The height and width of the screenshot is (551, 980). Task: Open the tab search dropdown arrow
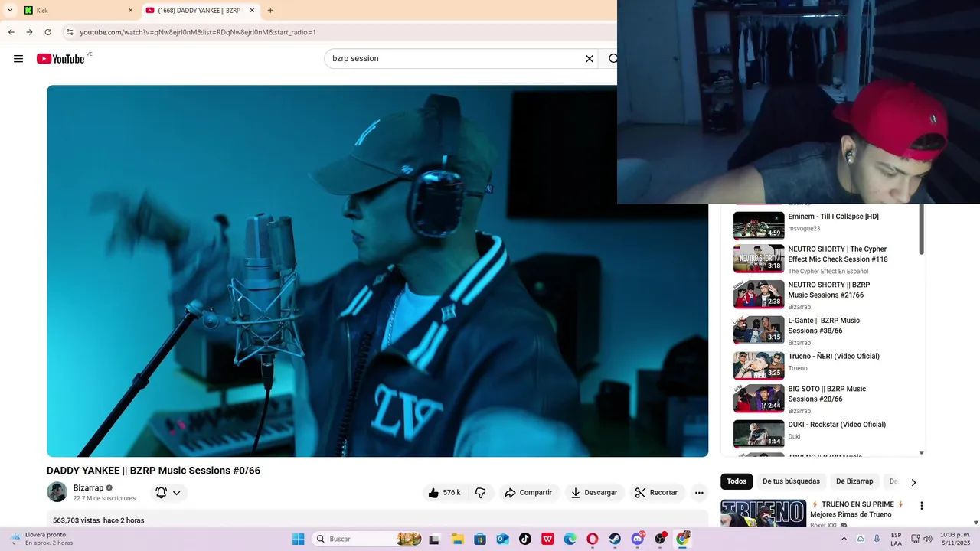point(10,11)
